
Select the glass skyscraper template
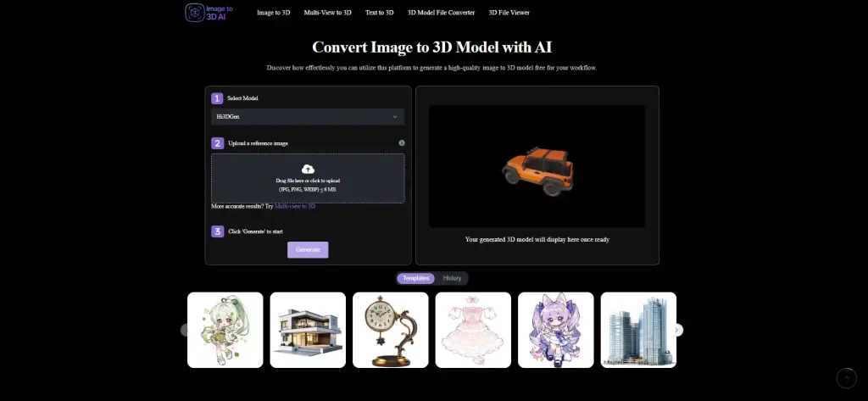coord(638,330)
